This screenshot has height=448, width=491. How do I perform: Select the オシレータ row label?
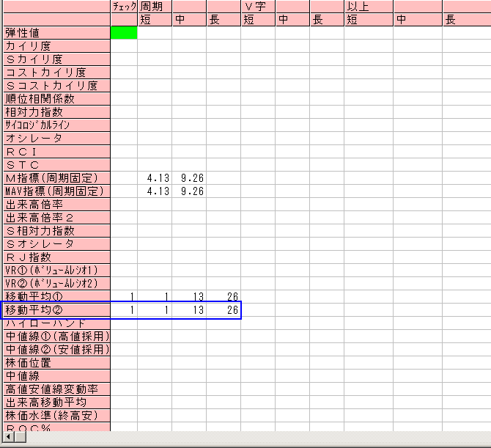tap(56, 138)
